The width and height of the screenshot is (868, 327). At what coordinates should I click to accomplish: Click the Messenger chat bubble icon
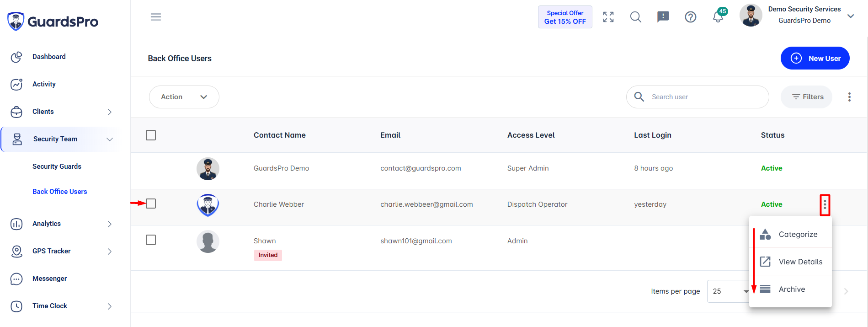coord(16,279)
